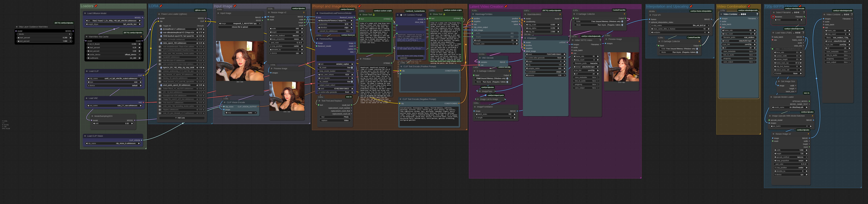Viewport: 868px width, 204px height.
Task: Click collapse dot on Load Diffusion Model node
Action: (x=85, y=14)
